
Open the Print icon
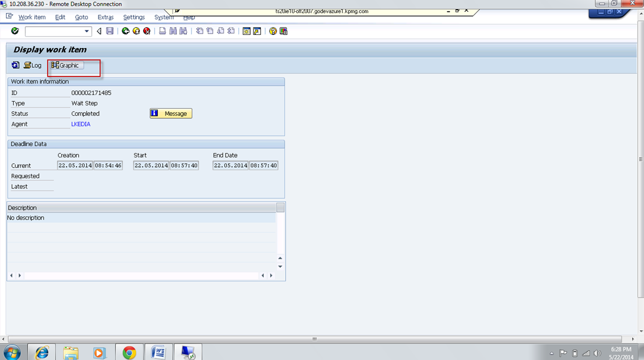pos(162,31)
